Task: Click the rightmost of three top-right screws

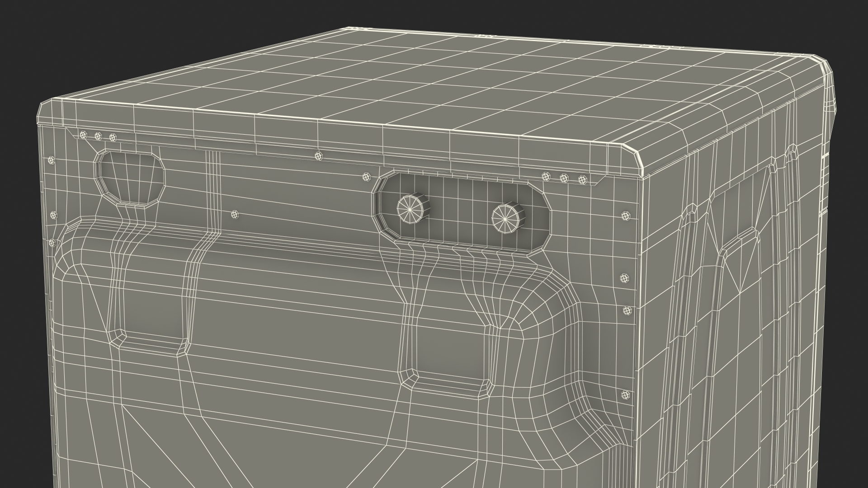Action: coord(583,180)
